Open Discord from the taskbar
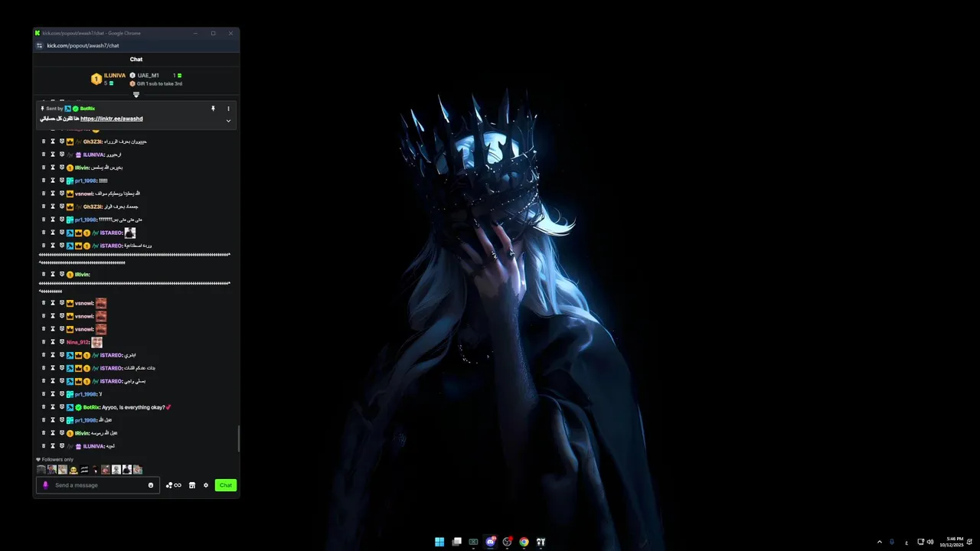 click(x=490, y=542)
